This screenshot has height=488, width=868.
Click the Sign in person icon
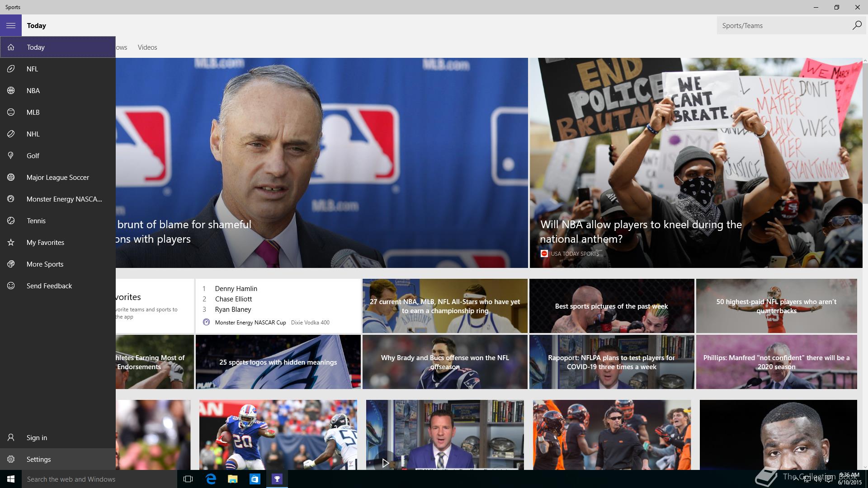[11, 437]
